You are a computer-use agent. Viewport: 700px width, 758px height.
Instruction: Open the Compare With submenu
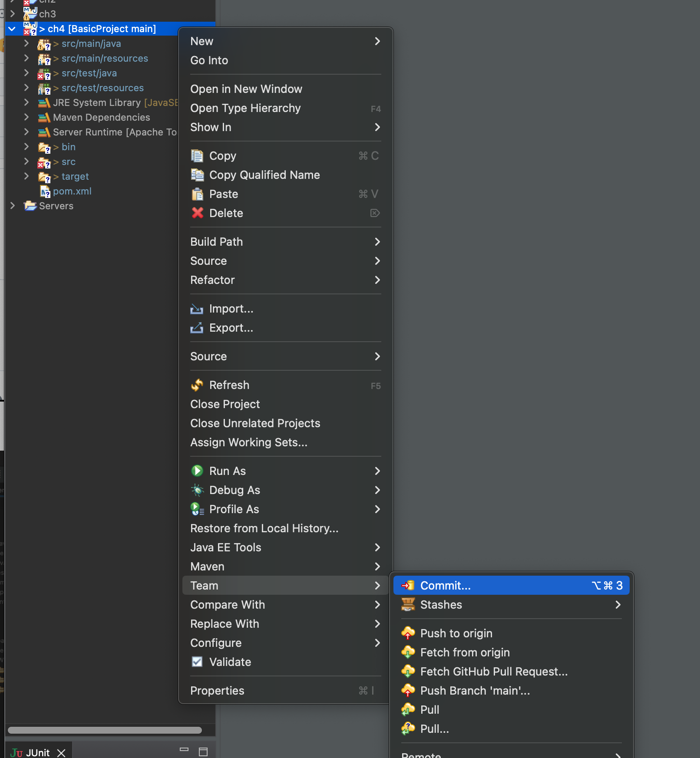285,605
